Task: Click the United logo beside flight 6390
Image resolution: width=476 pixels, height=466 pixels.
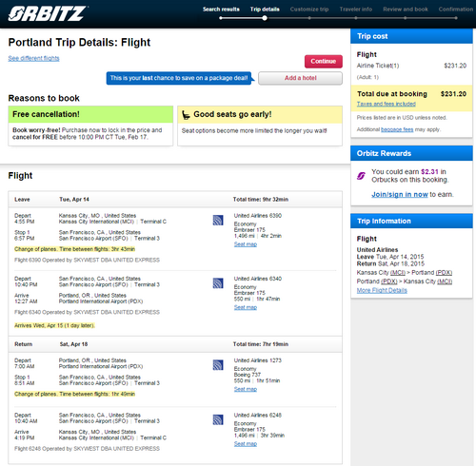Action: 218,220
